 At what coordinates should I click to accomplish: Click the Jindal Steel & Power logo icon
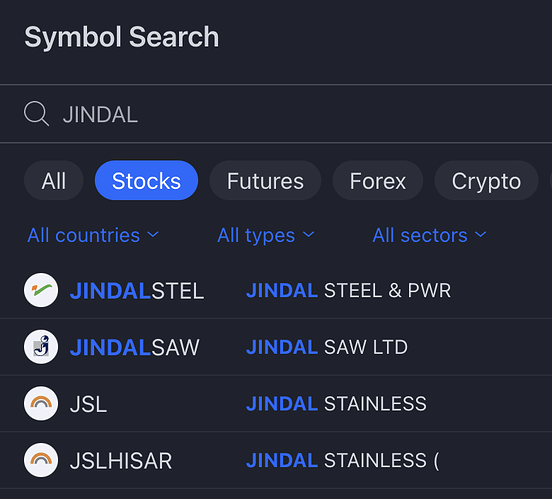pos(41,290)
